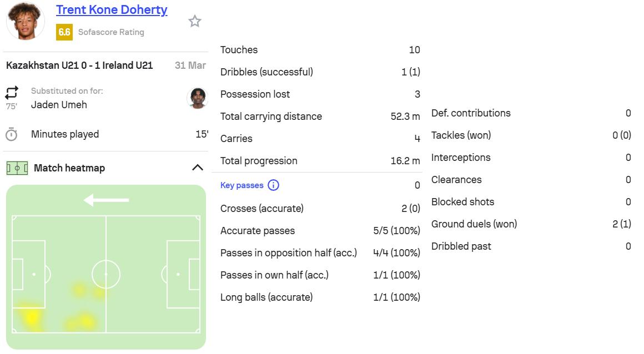This screenshot has height=354, width=644.
Task: Click the Touches stat row
Action: (x=320, y=50)
